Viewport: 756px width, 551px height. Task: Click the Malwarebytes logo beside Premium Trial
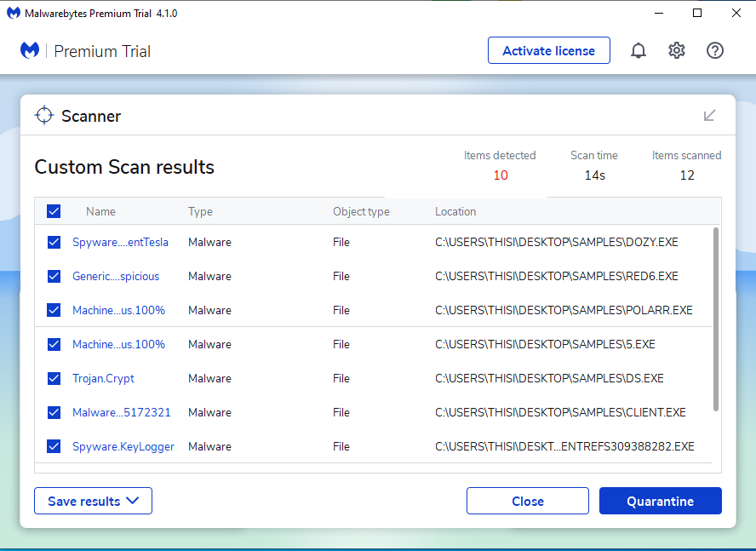30,50
